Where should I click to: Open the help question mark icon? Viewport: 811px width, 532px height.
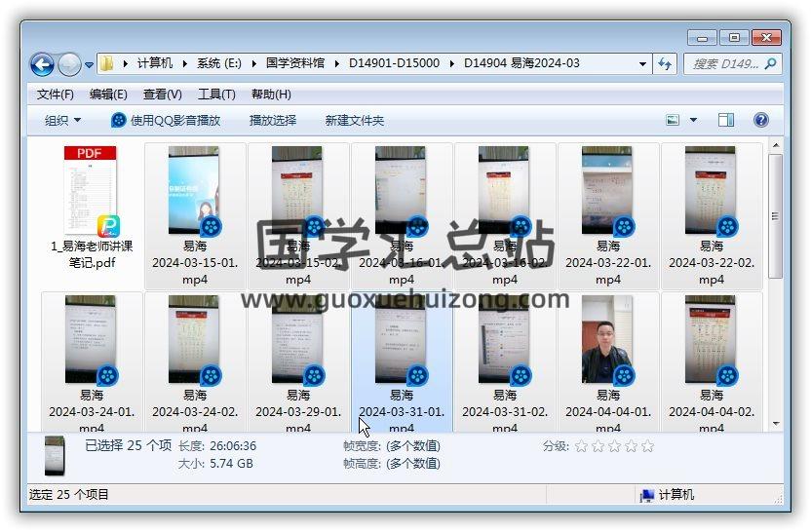coord(761,120)
